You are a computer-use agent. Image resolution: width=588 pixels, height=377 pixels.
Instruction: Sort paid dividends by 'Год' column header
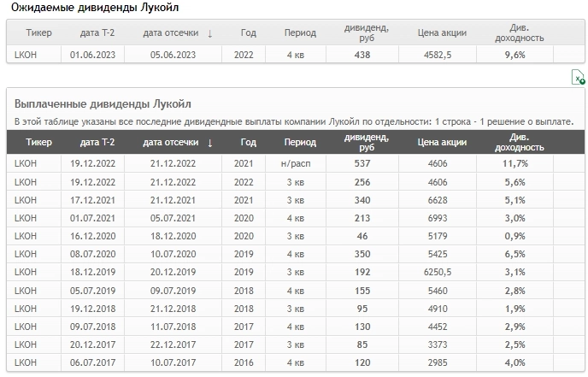[248, 143]
